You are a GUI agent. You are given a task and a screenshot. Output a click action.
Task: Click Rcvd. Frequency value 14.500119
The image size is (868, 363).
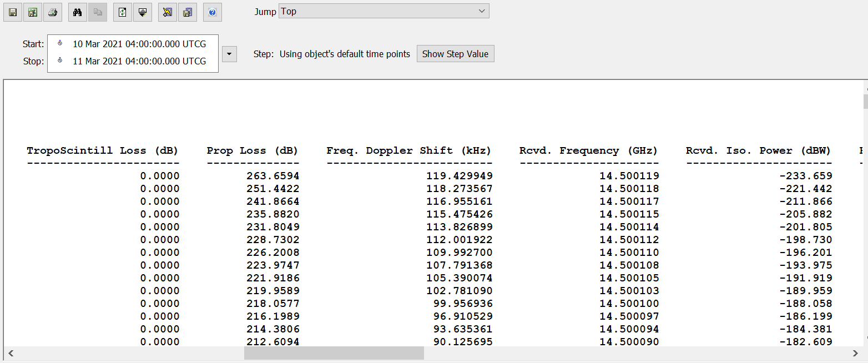629,176
